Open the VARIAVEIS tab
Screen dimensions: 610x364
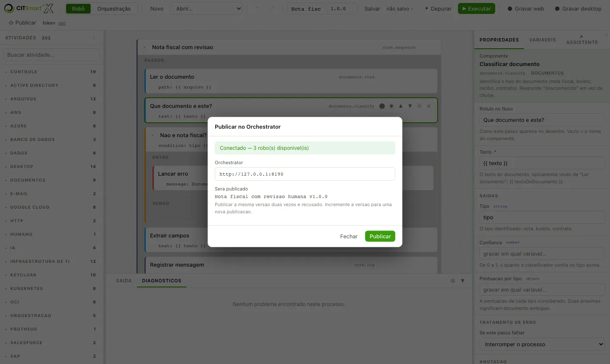(542, 40)
